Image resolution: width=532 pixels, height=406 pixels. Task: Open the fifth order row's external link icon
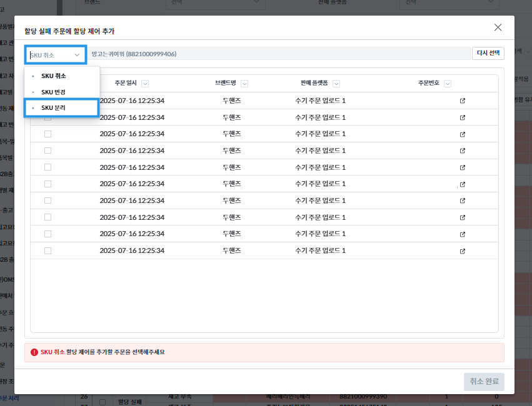[462, 167]
